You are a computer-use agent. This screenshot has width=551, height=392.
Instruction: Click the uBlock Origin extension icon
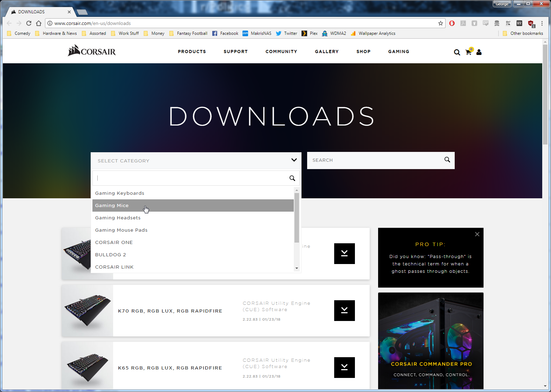(531, 24)
